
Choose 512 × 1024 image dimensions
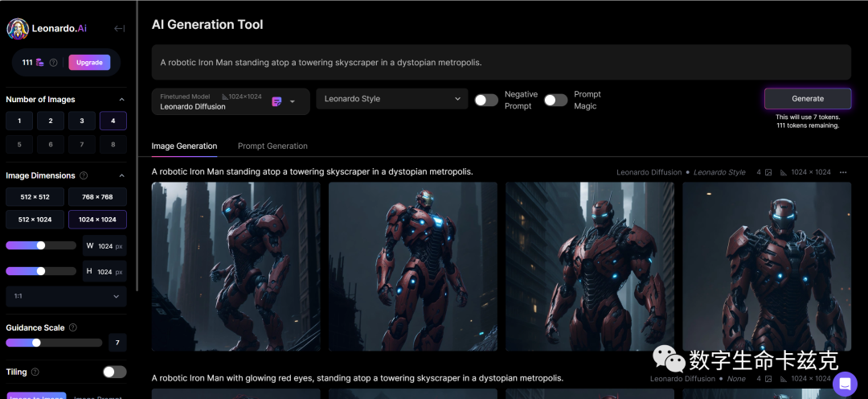click(x=34, y=220)
